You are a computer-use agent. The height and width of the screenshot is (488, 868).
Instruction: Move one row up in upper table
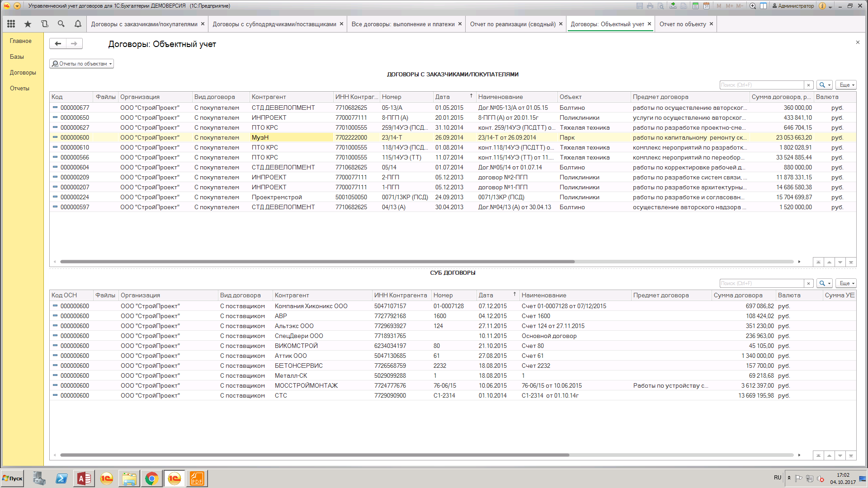click(x=829, y=262)
